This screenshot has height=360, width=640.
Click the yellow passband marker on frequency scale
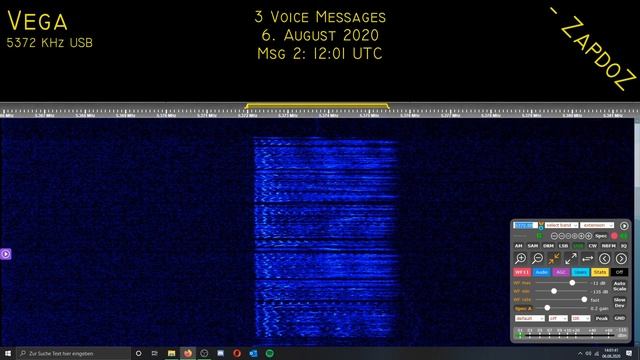click(x=317, y=106)
